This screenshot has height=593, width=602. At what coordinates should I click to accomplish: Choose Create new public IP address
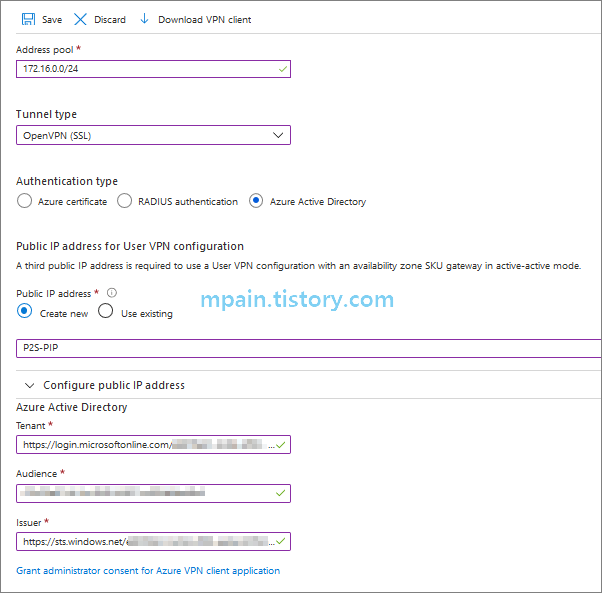click(x=25, y=311)
